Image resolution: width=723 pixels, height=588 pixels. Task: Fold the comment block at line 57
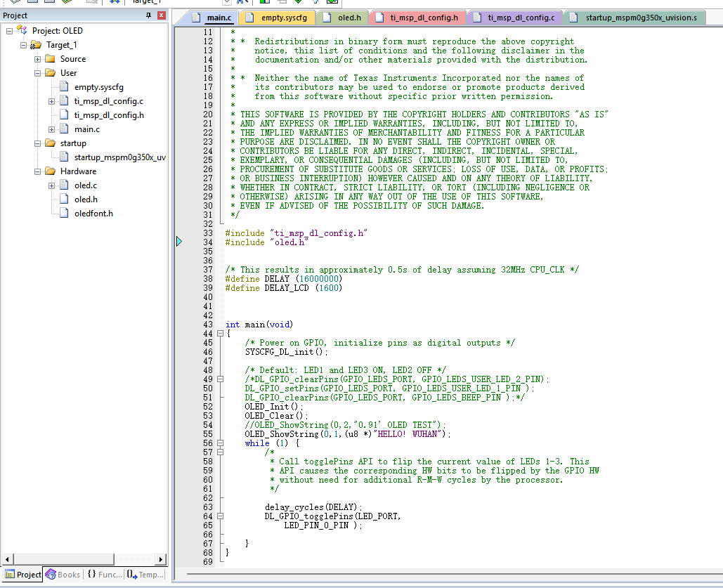(221, 452)
